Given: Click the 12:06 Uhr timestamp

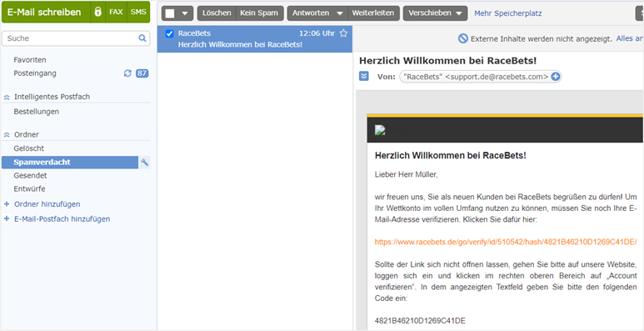Looking at the screenshot, I should coord(317,33).
